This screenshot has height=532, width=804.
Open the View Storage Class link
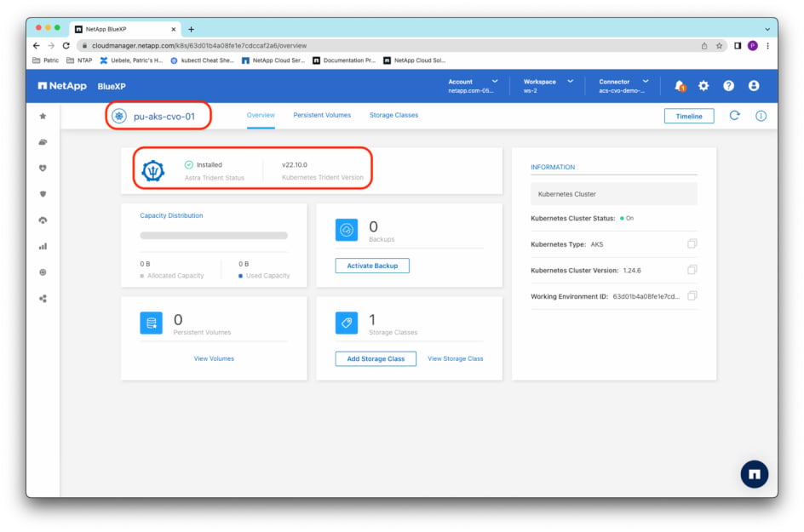(456, 358)
